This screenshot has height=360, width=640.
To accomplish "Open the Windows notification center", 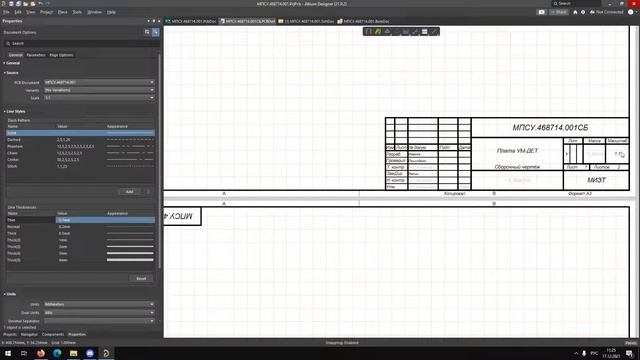I will click(629, 353).
